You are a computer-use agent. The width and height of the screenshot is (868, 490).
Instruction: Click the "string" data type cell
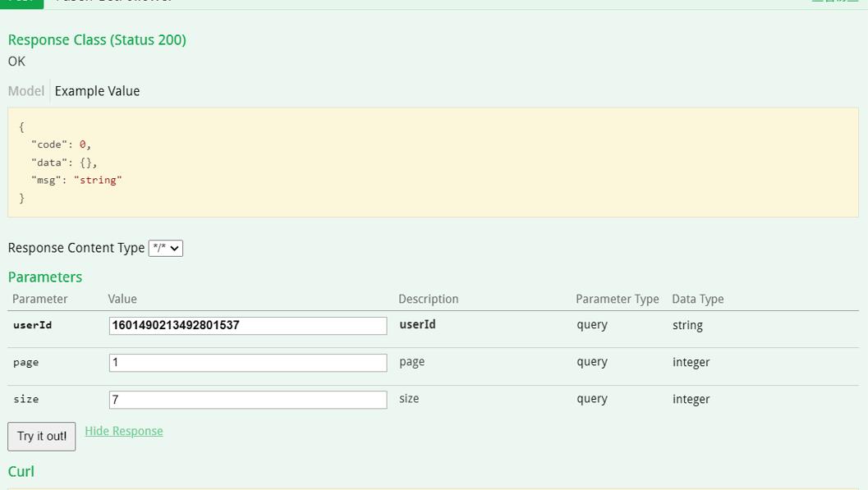point(687,325)
